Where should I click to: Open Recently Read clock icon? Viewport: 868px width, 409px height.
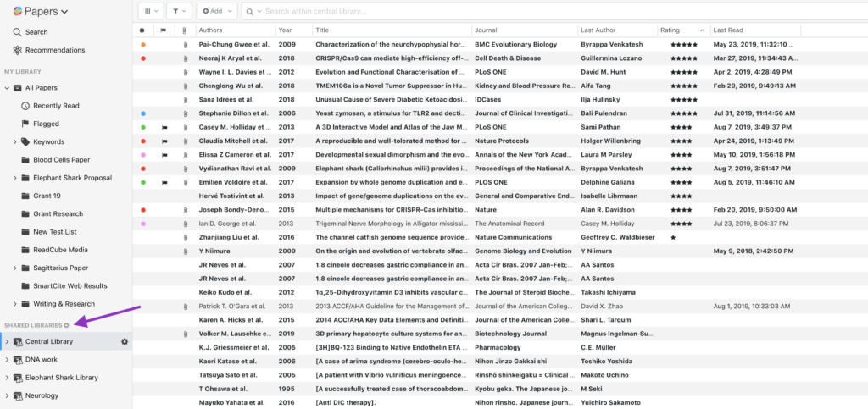pos(25,105)
